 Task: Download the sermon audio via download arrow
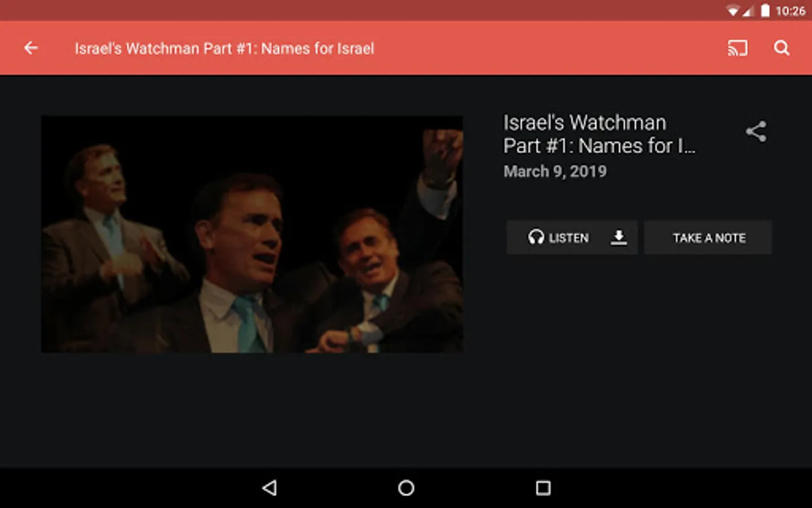(619, 238)
